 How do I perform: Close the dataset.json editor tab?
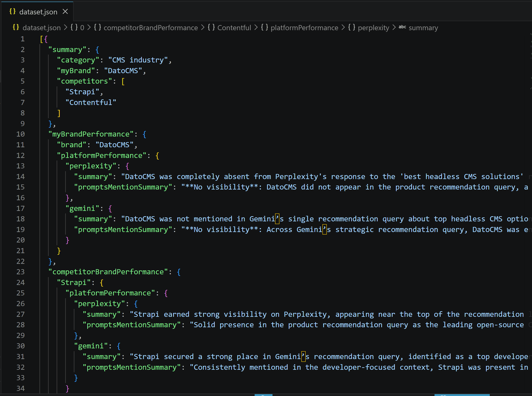pyautogui.click(x=65, y=11)
